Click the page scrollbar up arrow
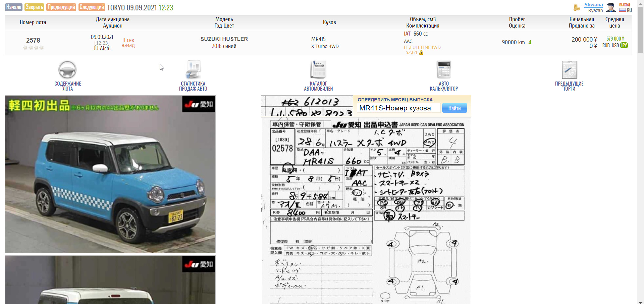644x304 pixels. point(640,2)
